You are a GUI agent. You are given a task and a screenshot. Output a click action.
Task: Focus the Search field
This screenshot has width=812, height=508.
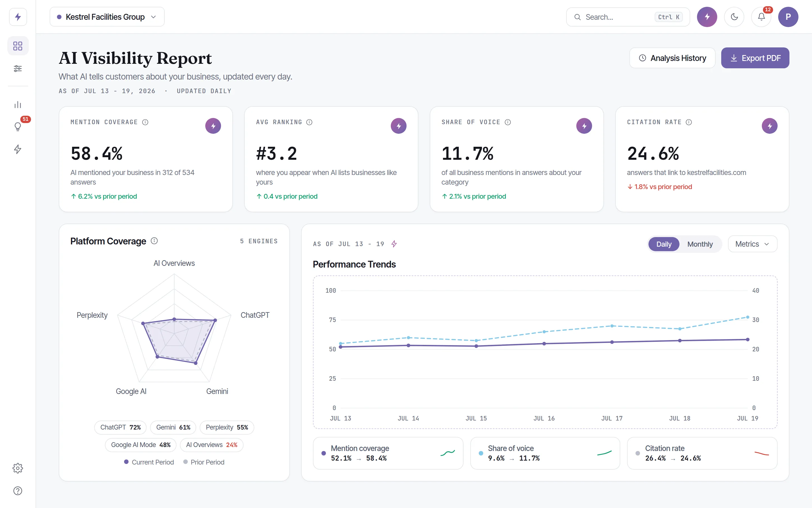pos(628,17)
